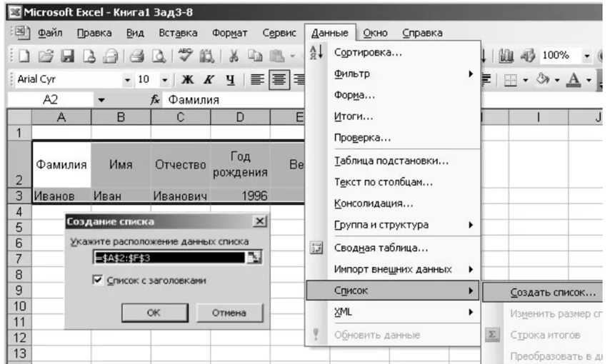Copy selection using Copy icon
Screen dimensions: 610x364
pos(255,56)
